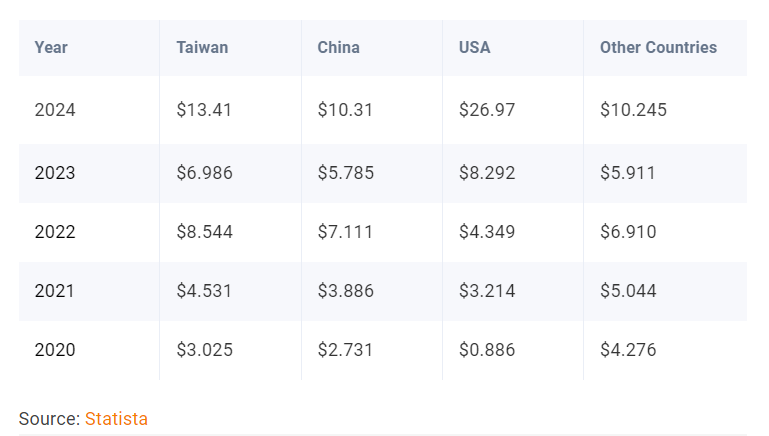769x436 pixels.
Task: Open the Statista source link
Action: point(116,419)
